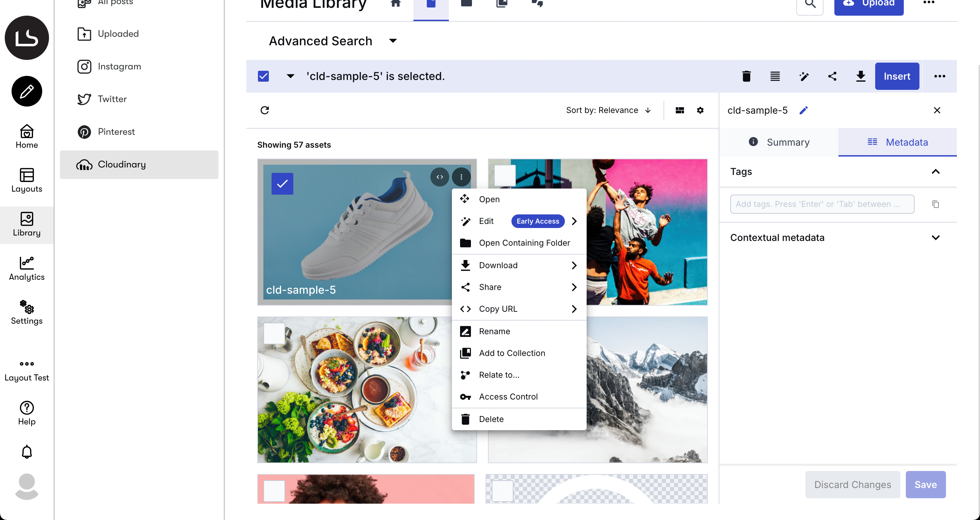
Task: Deselect the cld-sample-5 shoe checkbox
Action: pyautogui.click(x=282, y=184)
